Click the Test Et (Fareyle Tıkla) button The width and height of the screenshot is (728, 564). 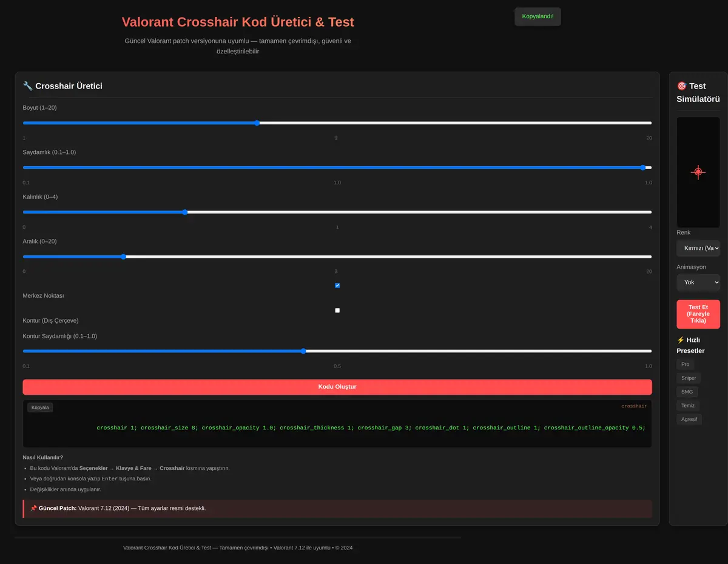(698, 314)
